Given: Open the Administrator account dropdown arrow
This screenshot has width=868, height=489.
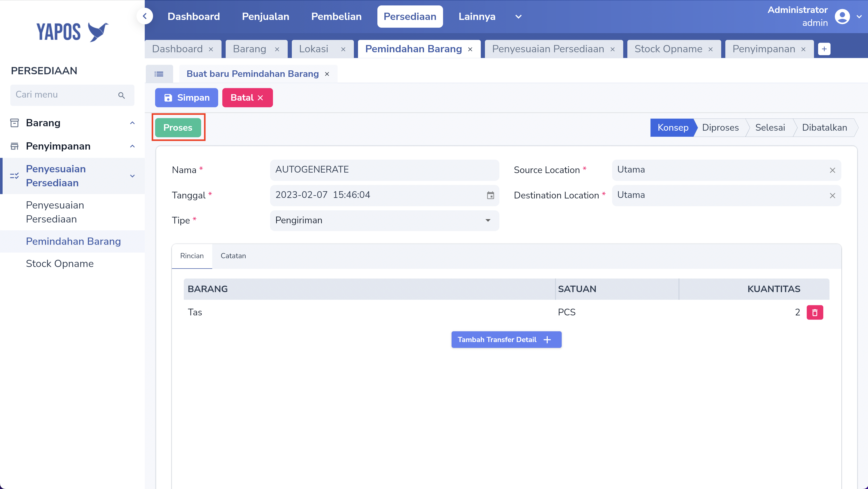Looking at the screenshot, I should (859, 17).
